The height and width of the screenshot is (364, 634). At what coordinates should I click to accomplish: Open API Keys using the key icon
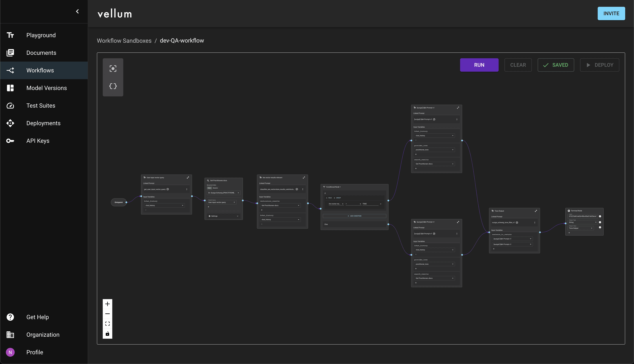point(10,141)
